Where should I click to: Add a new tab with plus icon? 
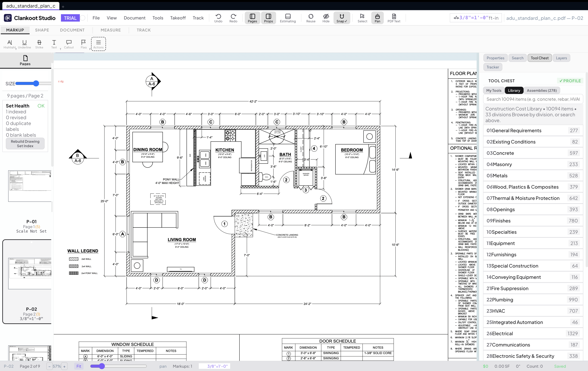point(63,7)
